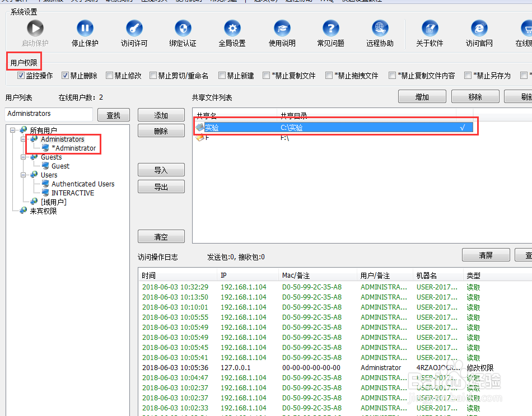Viewport: 532px width, 416px height.
Task: Collapse the Guests group node
Action: click(23, 157)
